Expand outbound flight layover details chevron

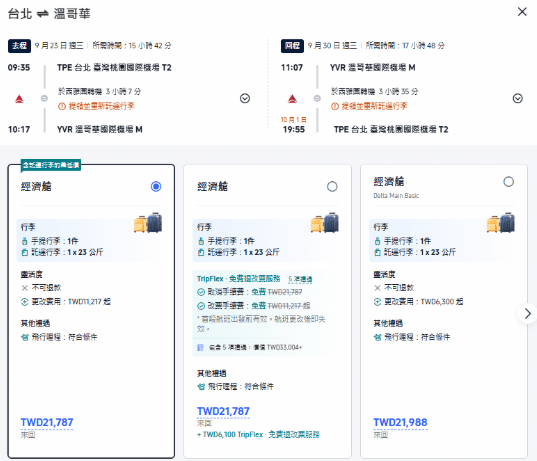coord(245,99)
